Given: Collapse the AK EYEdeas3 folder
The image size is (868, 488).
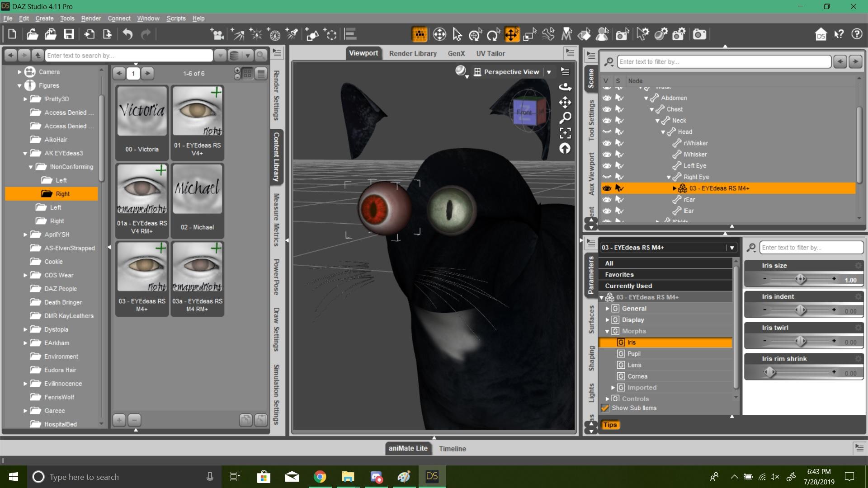Looking at the screenshot, I should pyautogui.click(x=25, y=153).
